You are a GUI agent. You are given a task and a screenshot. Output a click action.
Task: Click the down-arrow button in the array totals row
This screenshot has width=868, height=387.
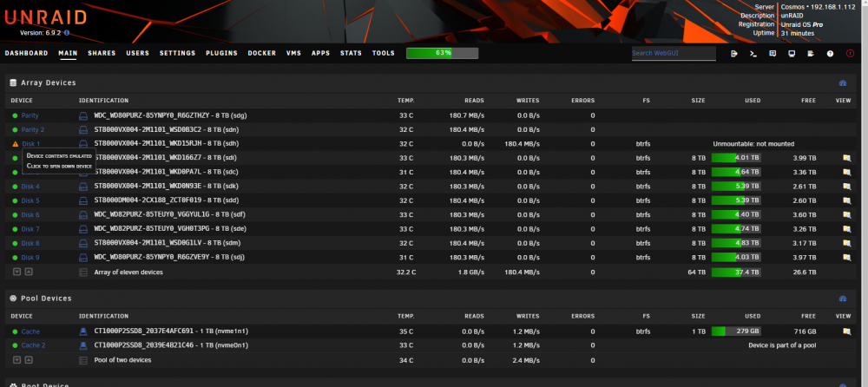coord(17,272)
